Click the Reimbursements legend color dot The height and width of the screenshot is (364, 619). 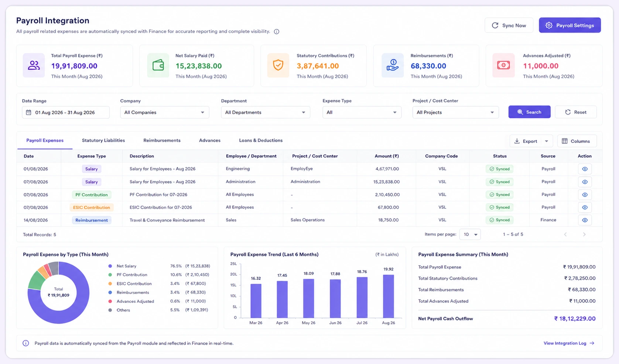110,292
